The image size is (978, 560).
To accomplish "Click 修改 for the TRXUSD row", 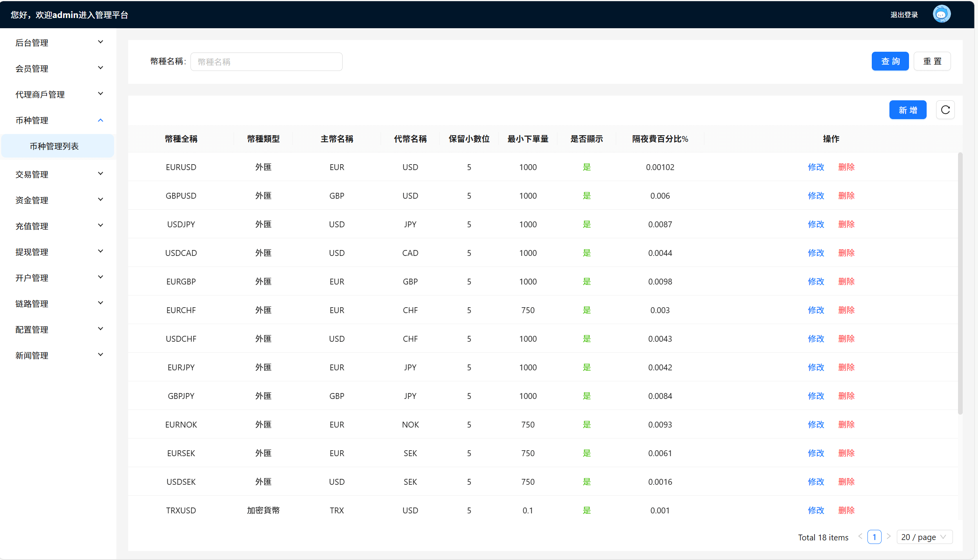I will [816, 510].
